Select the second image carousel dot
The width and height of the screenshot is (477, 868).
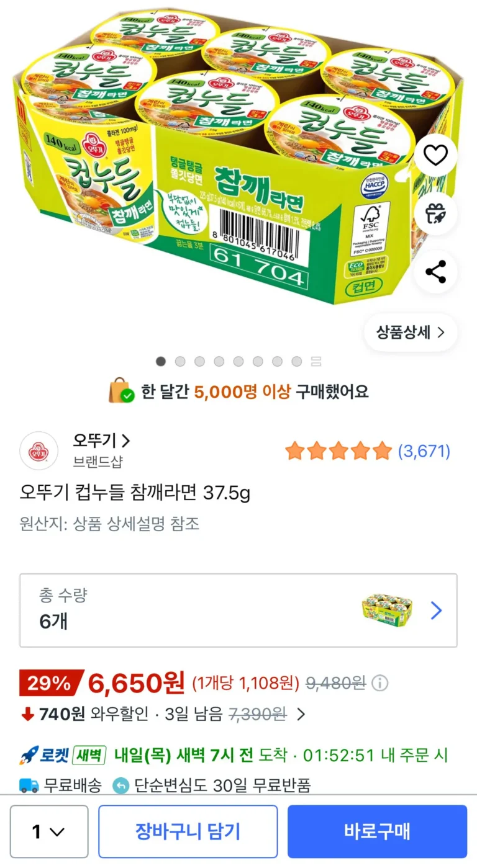pyautogui.click(x=180, y=361)
